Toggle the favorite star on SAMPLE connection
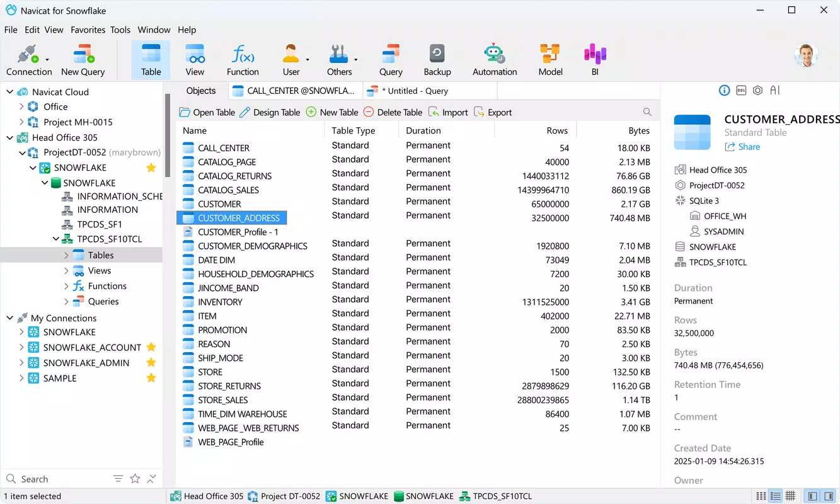The image size is (840, 504). (x=151, y=378)
